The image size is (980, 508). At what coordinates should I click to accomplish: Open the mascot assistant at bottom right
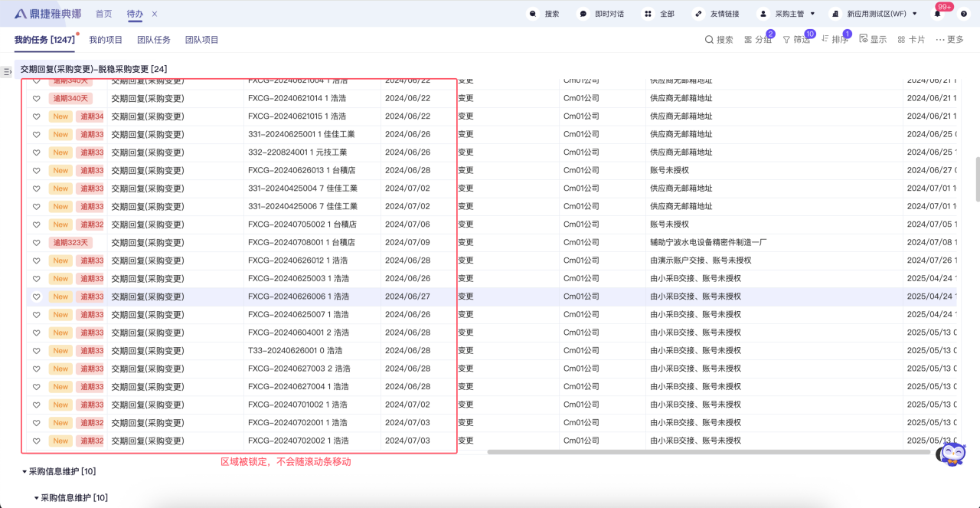click(952, 454)
